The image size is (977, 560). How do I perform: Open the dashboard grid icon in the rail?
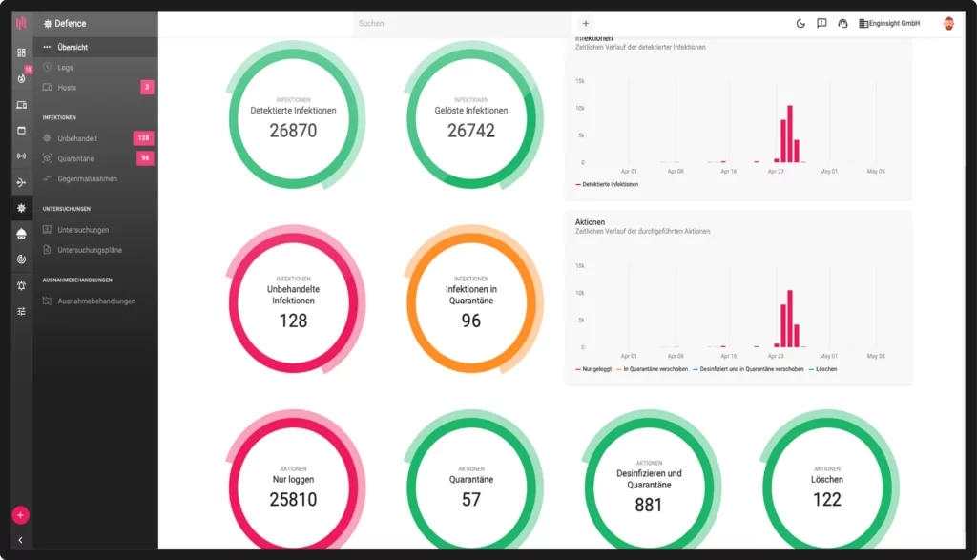21,52
